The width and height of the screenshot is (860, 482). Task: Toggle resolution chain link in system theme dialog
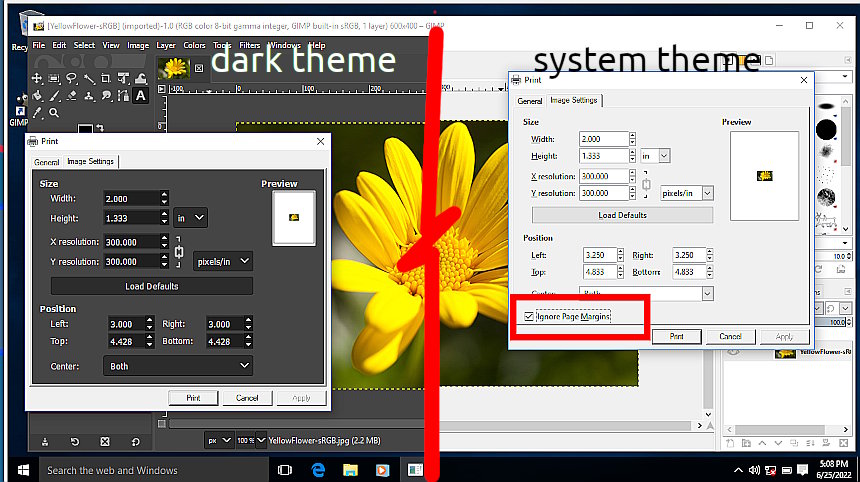click(x=646, y=184)
